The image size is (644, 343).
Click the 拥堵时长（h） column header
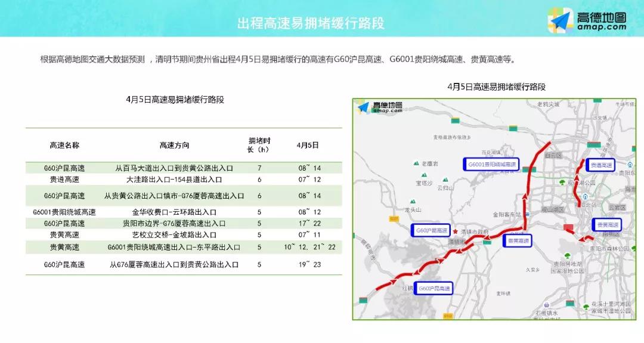pyautogui.click(x=259, y=145)
